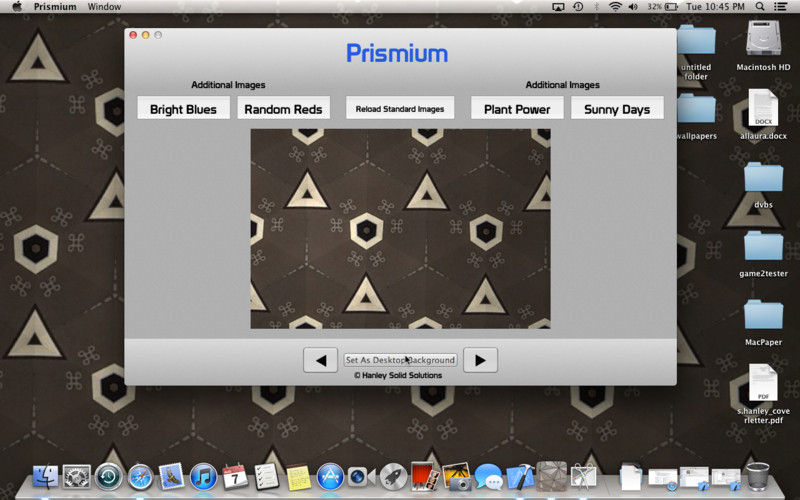Click Set As Desktop Background button

400,360
